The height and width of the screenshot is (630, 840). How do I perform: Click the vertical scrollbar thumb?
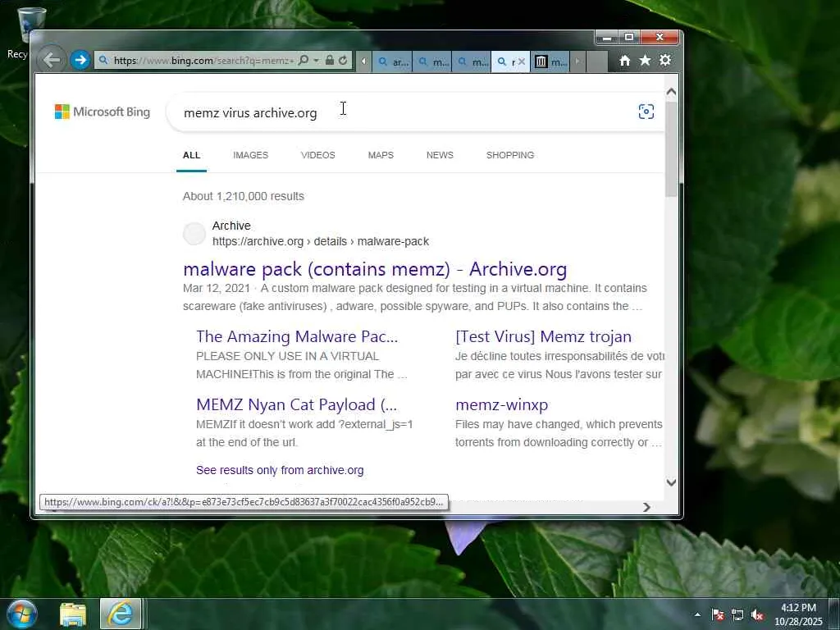671,148
